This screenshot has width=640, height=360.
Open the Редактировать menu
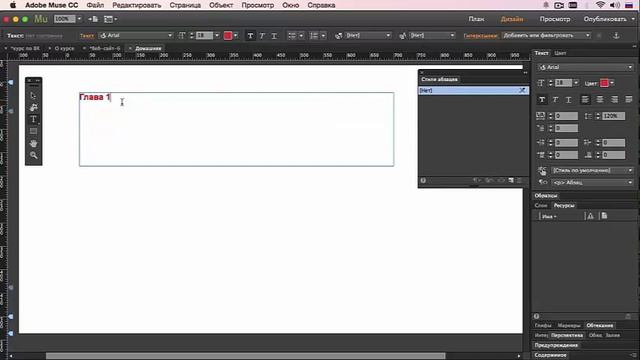click(137, 5)
